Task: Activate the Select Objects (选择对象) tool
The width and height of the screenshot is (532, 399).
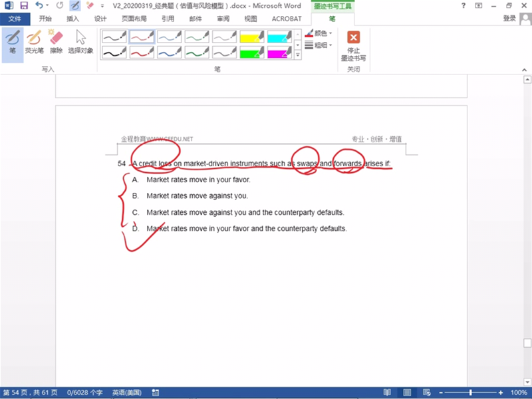Action: click(x=80, y=41)
